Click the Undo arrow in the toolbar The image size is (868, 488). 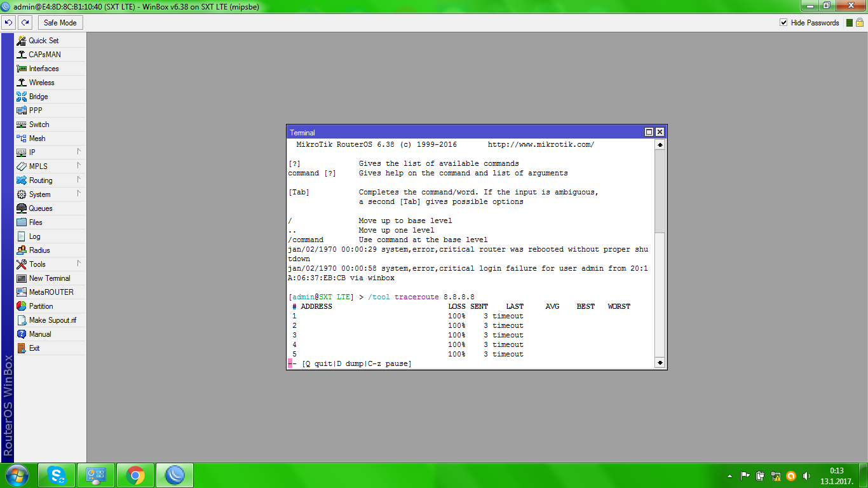(8, 23)
